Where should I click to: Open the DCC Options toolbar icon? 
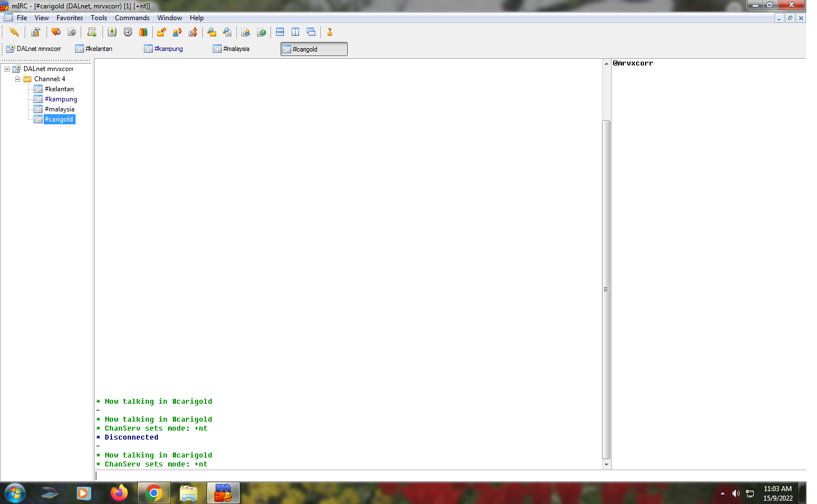[193, 32]
